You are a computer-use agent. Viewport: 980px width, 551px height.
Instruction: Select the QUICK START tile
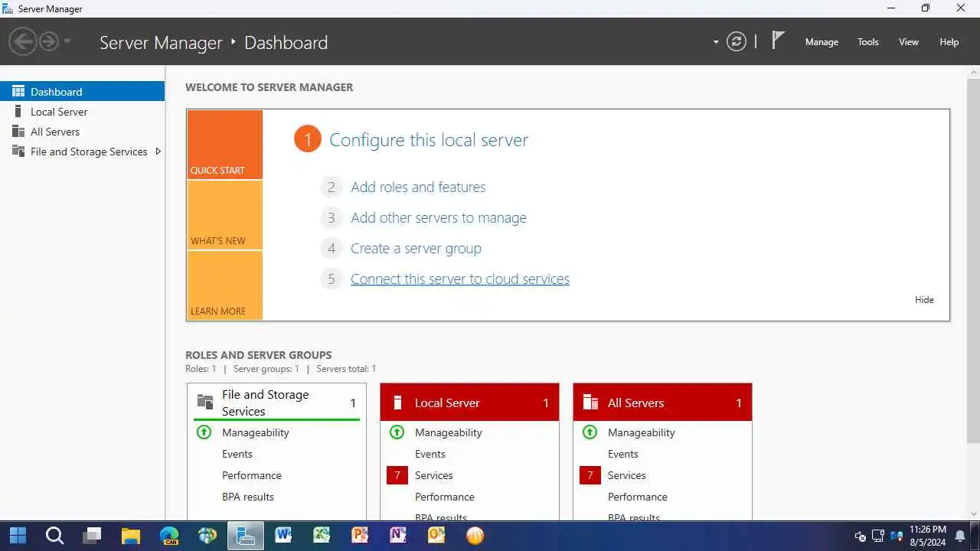[225, 145]
